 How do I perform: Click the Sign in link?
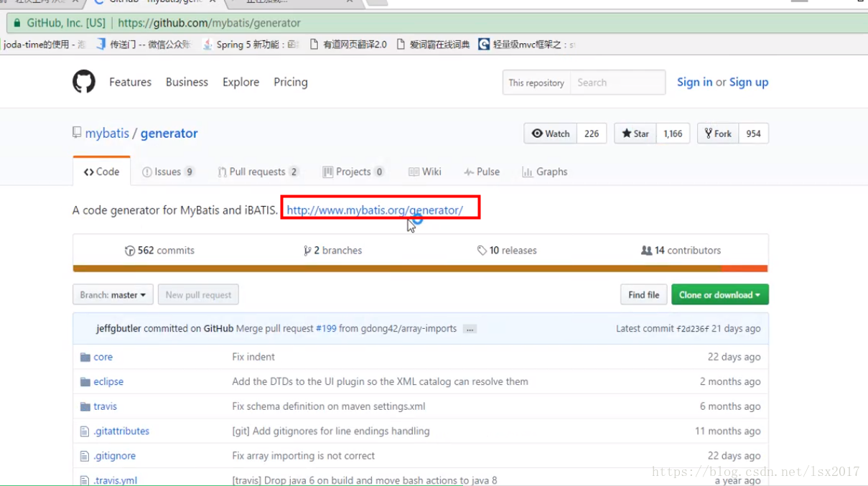point(695,82)
